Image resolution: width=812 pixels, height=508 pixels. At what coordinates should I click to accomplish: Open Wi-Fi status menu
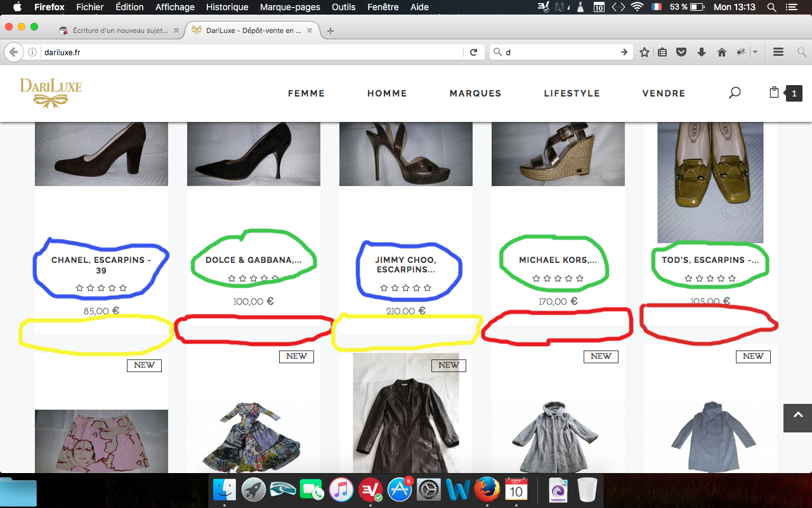[x=637, y=7]
